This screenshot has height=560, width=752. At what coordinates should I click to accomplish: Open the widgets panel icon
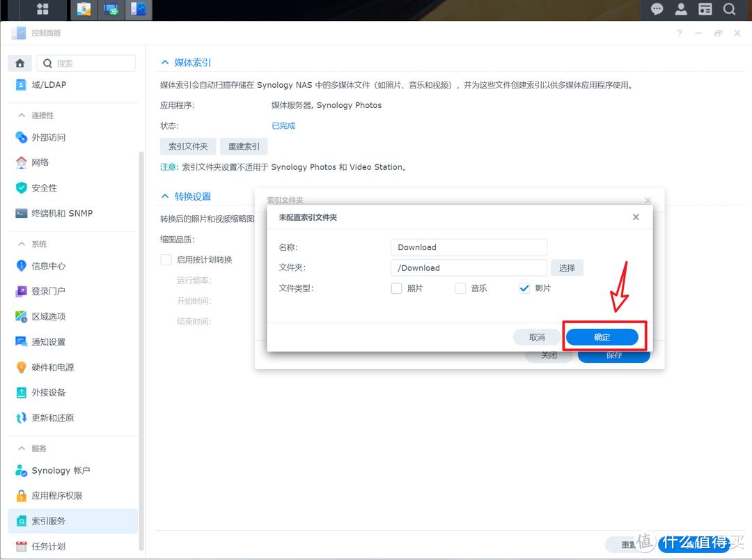click(x=705, y=9)
